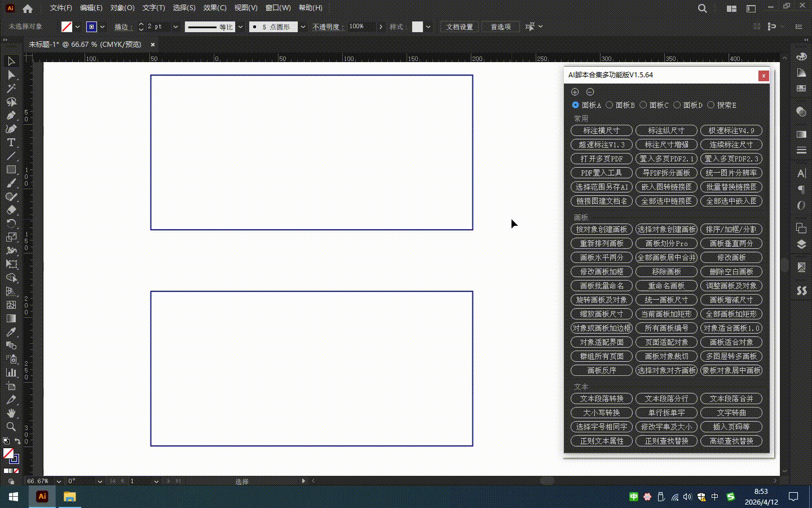812x508 pixels.
Task: Open Adobe Illustrator from the Windows taskbar
Action: pyautogui.click(x=42, y=497)
